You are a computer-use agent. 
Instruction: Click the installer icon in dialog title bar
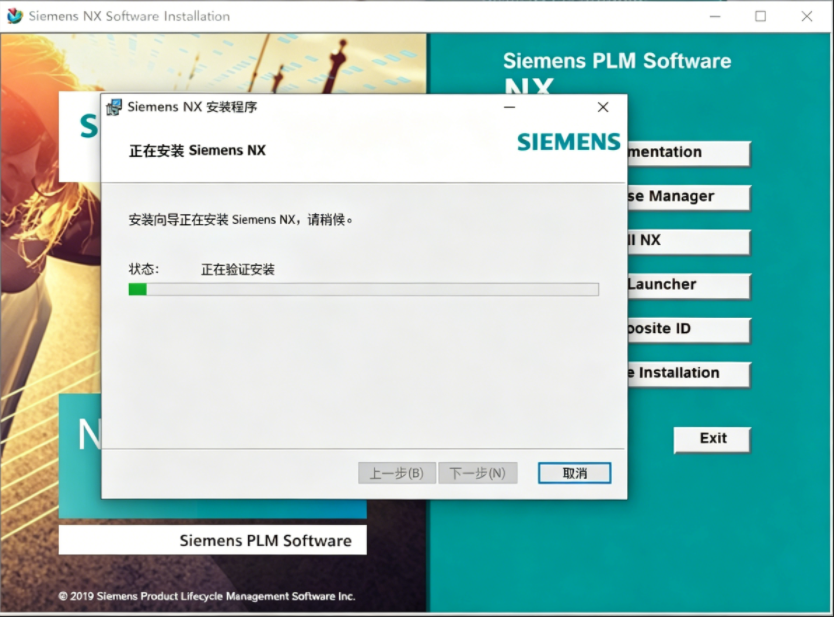click(114, 107)
